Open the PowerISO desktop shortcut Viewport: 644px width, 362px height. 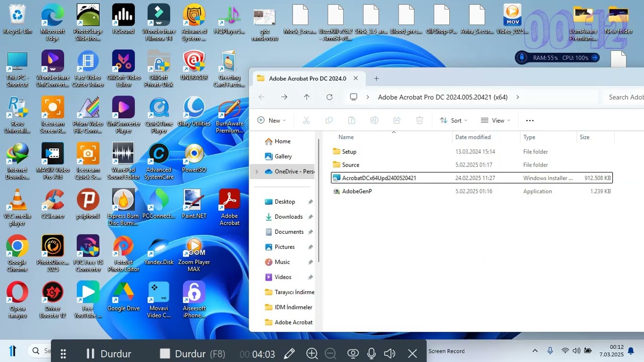pos(194,158)
